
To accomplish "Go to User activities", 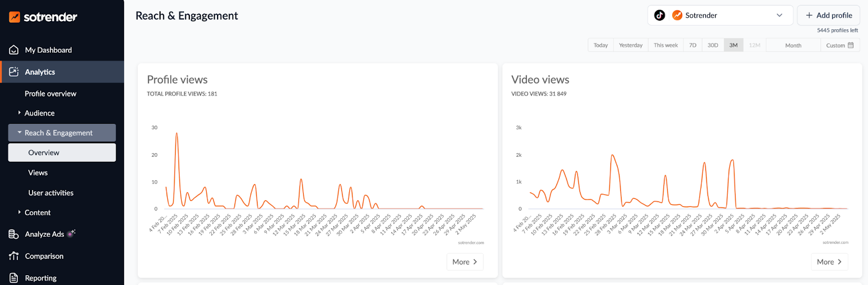I will tap(51, 193).
